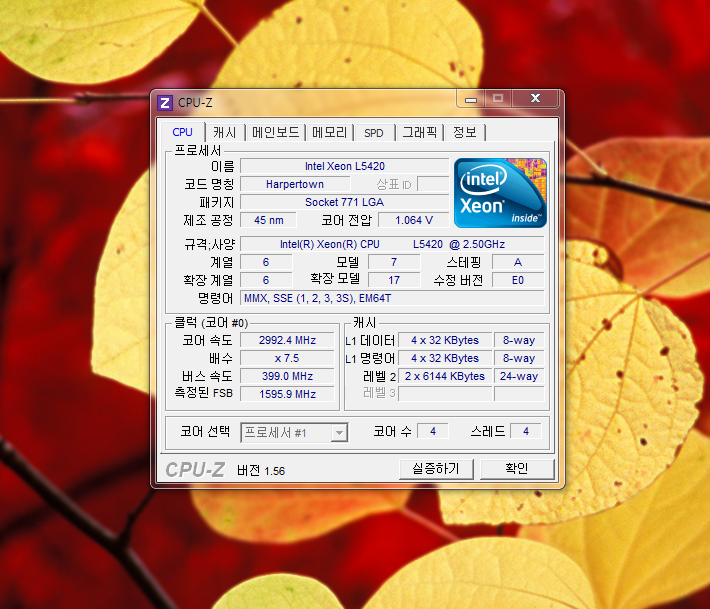Click the 레벨 2 size 2 x 6144 KBytes
The width and height of the screenshot is (710, 609).
[445, 376]
